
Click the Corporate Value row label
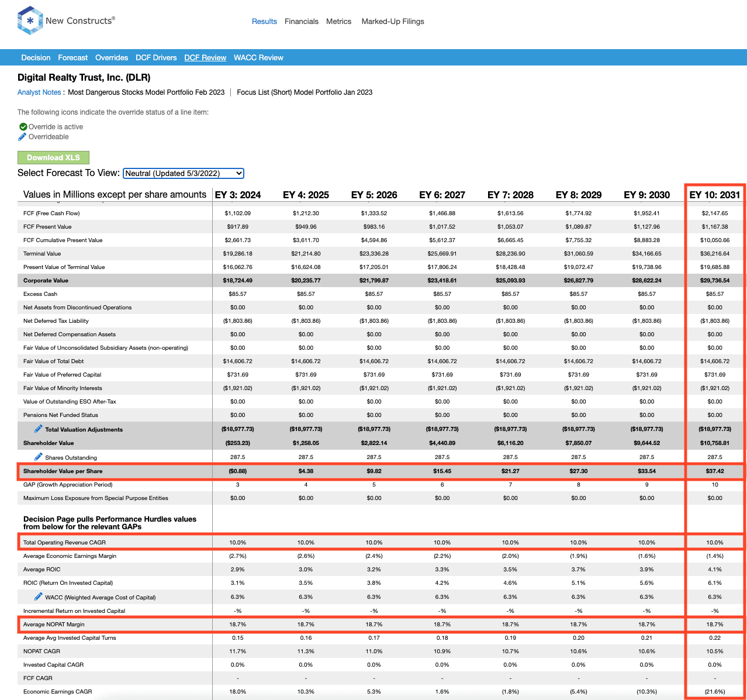click(46, 281)
